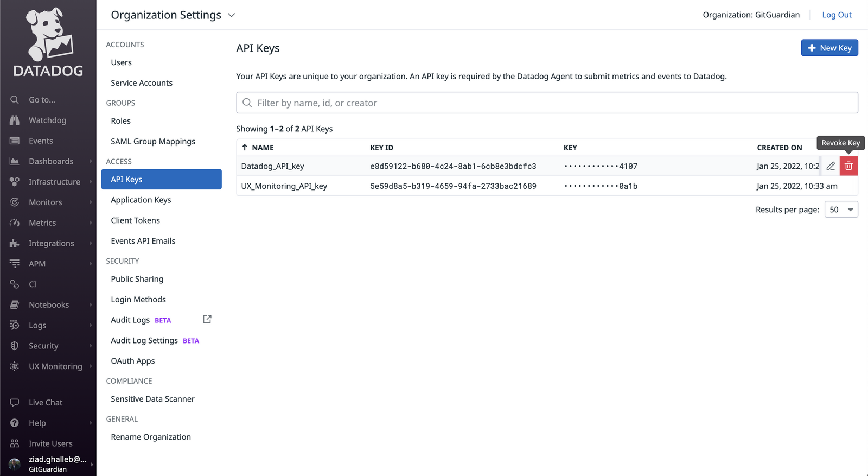Expand the Infrastructure submenu arrow
Screen dimensions: 868x476
pyautogui.click(x=91, y=182)
